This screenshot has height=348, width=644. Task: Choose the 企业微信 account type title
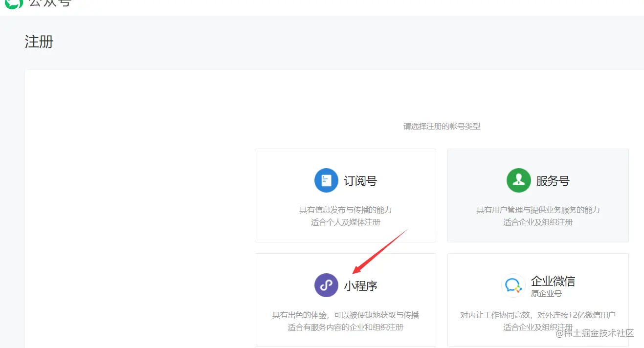coord(553,281)
